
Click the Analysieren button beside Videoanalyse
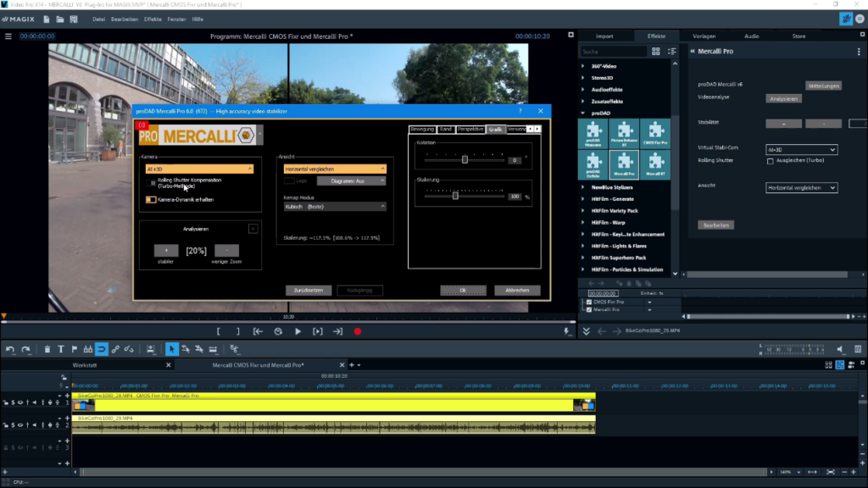coord(783,99)
